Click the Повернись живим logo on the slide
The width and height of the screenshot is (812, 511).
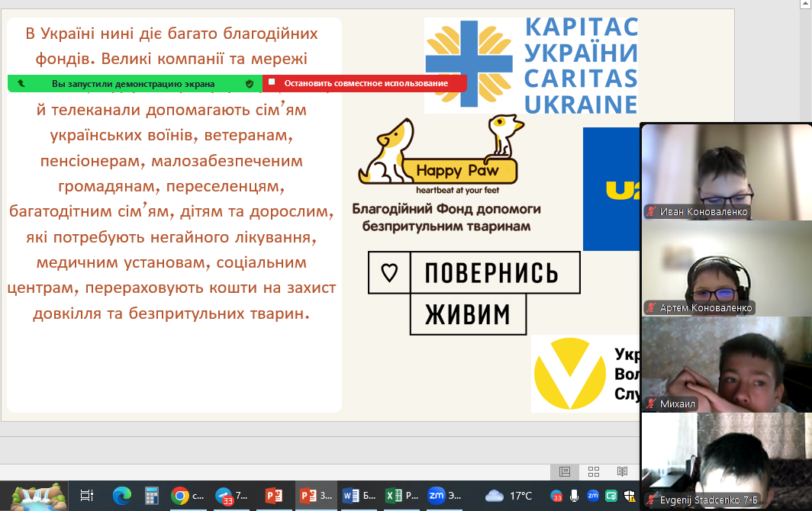tap(474, 293)
